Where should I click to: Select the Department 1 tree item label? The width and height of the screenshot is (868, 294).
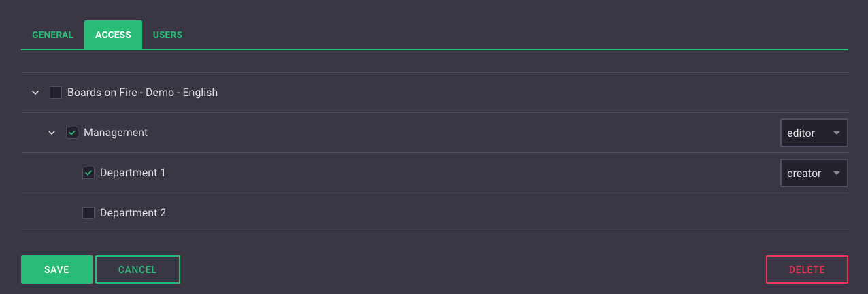point(133,173)
